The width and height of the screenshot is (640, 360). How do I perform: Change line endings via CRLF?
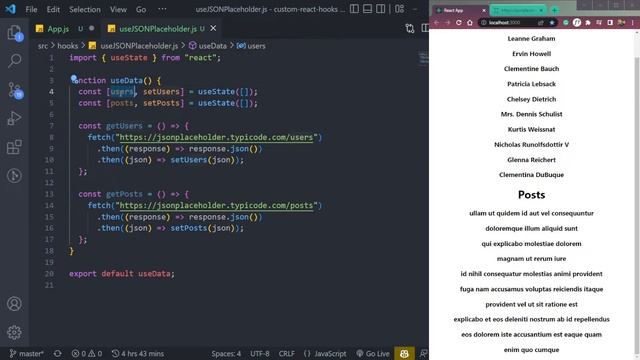pyautogui.click(x=286, y=353)
